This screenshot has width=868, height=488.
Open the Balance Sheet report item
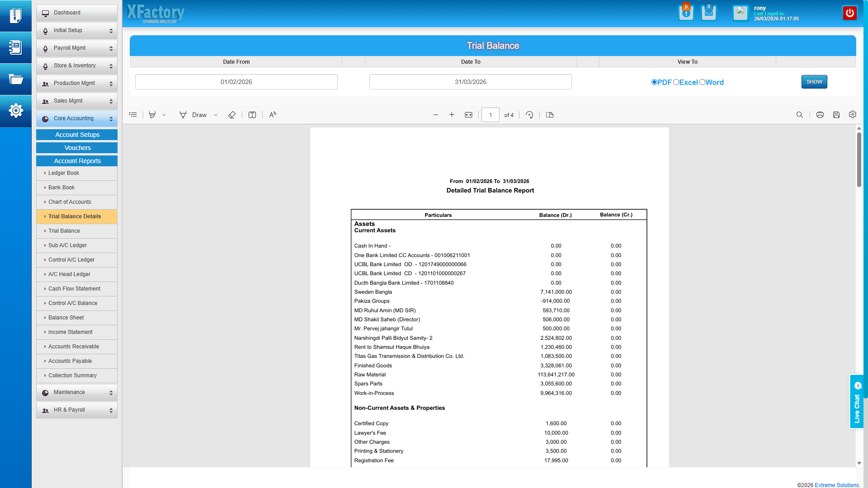coord(66,318)
